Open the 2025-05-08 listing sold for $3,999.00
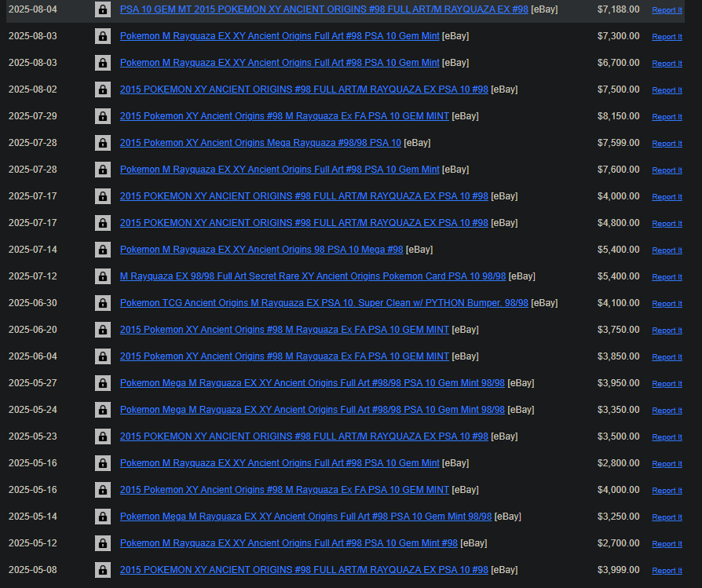 [x=304, y=570]
